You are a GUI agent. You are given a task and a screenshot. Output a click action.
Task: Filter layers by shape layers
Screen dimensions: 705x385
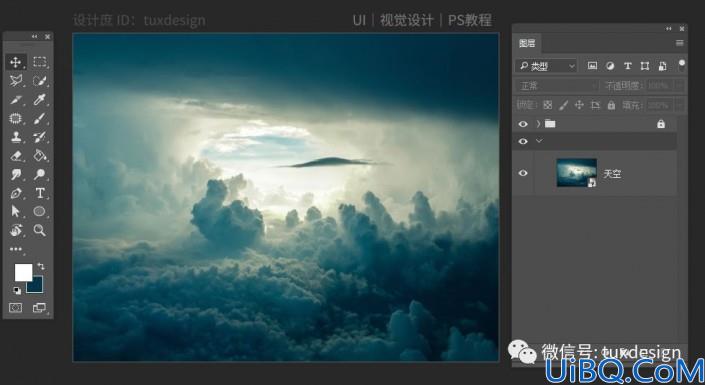[645, 66]
